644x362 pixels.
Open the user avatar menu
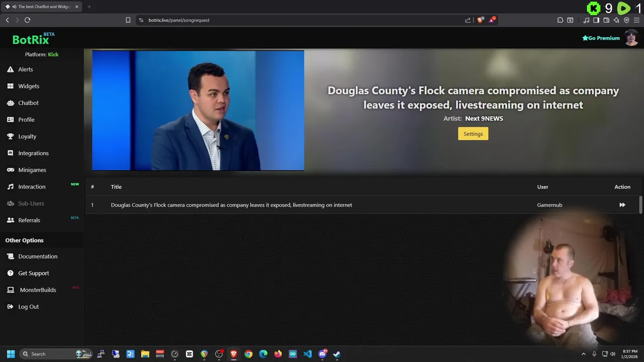coord(631,38)
